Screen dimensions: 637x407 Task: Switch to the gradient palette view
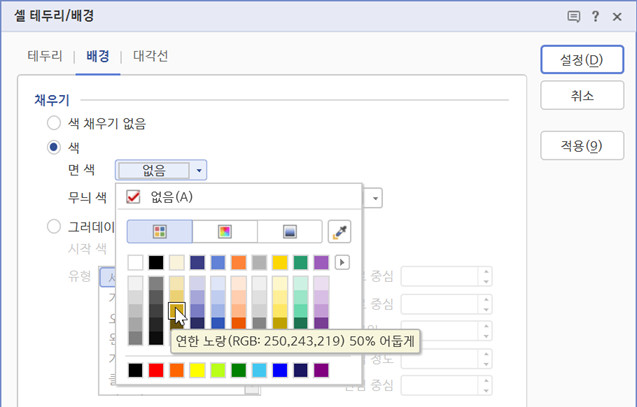[290, 232]
